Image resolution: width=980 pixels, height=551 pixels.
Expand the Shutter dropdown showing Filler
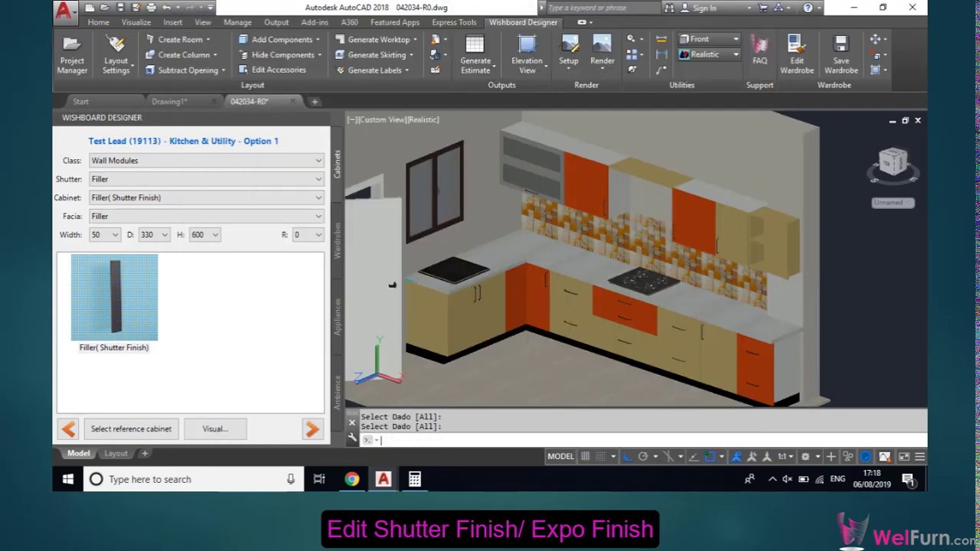[x=207, y=179]
